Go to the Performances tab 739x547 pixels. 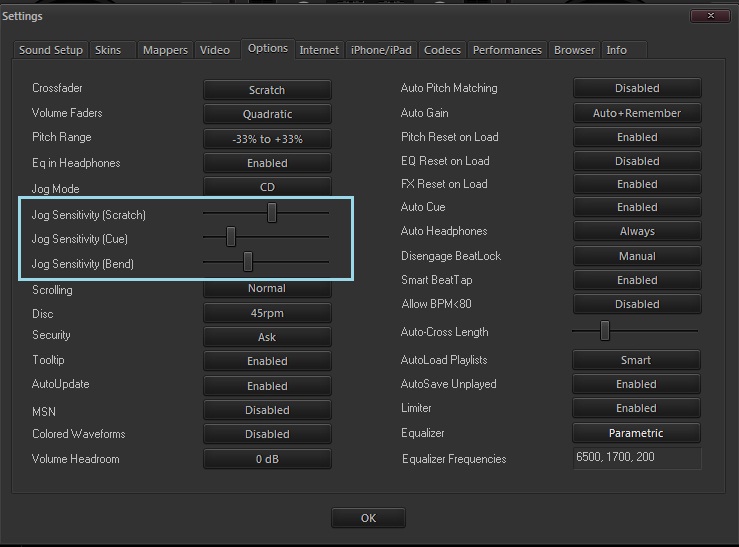pos(507,50)
